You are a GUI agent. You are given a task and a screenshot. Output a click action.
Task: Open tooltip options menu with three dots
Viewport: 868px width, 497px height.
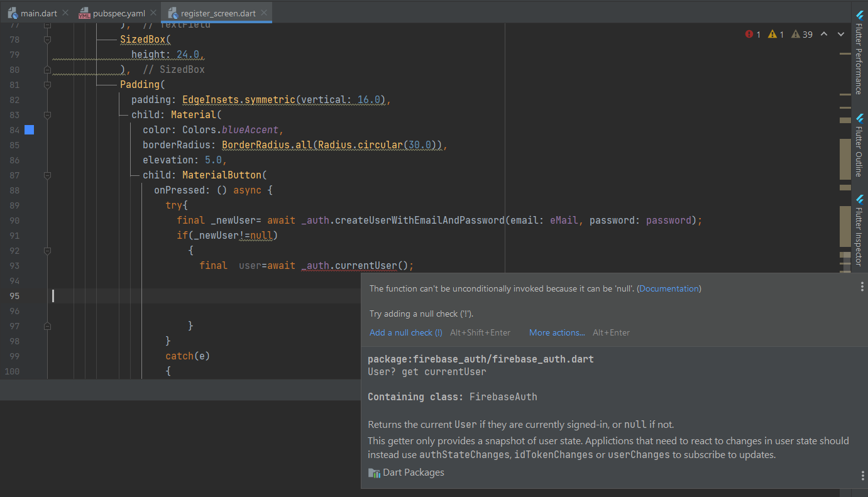(x=862, y=287)
